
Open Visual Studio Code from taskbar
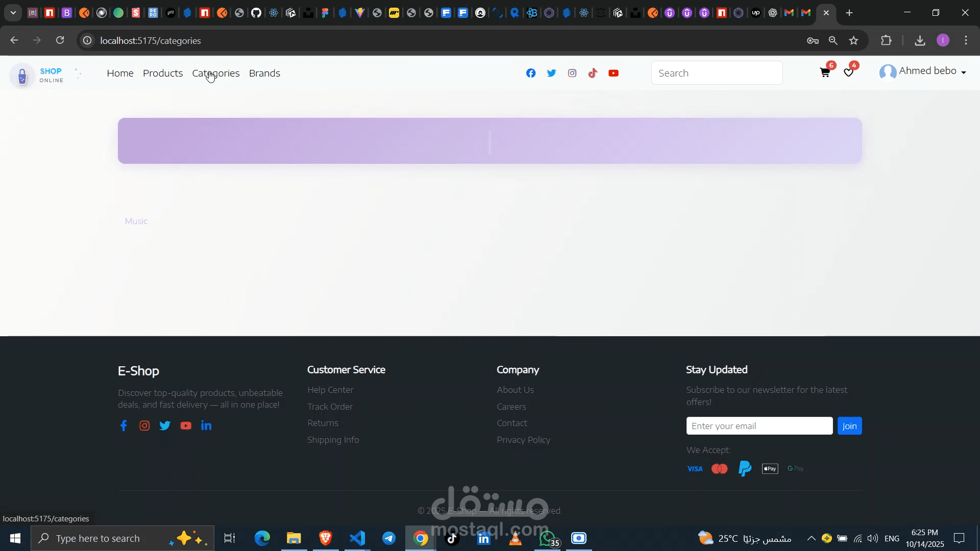pyautogui.click(x=357, y=538)
